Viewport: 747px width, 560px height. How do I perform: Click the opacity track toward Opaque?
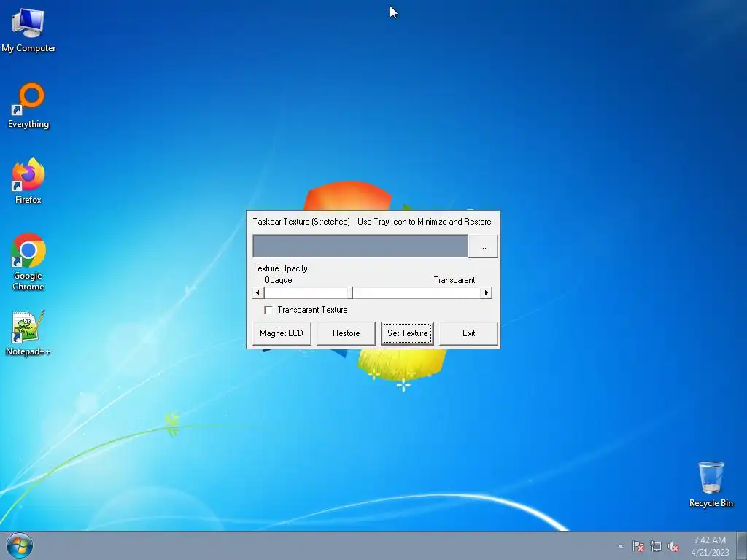click(x=306, y=292)
